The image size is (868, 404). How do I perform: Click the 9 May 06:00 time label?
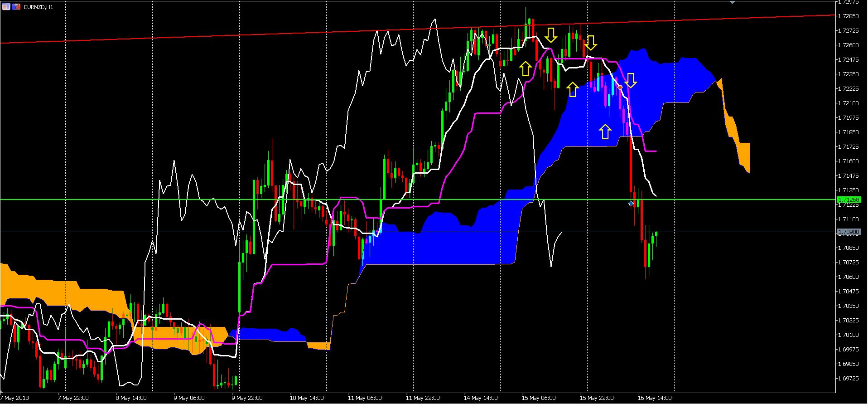pos(189,398)
